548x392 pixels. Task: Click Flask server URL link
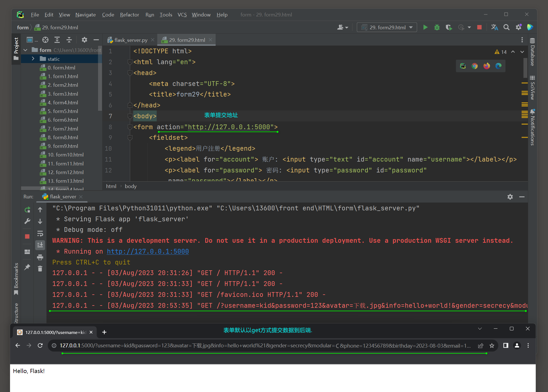(148, 251)
